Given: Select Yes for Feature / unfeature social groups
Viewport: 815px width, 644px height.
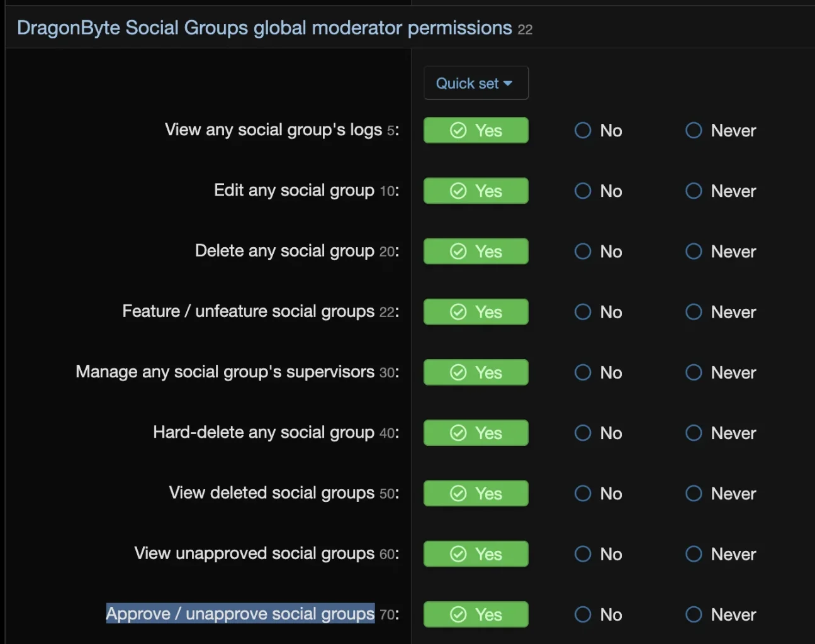Looking at the screenshot, I should [476, 311].
